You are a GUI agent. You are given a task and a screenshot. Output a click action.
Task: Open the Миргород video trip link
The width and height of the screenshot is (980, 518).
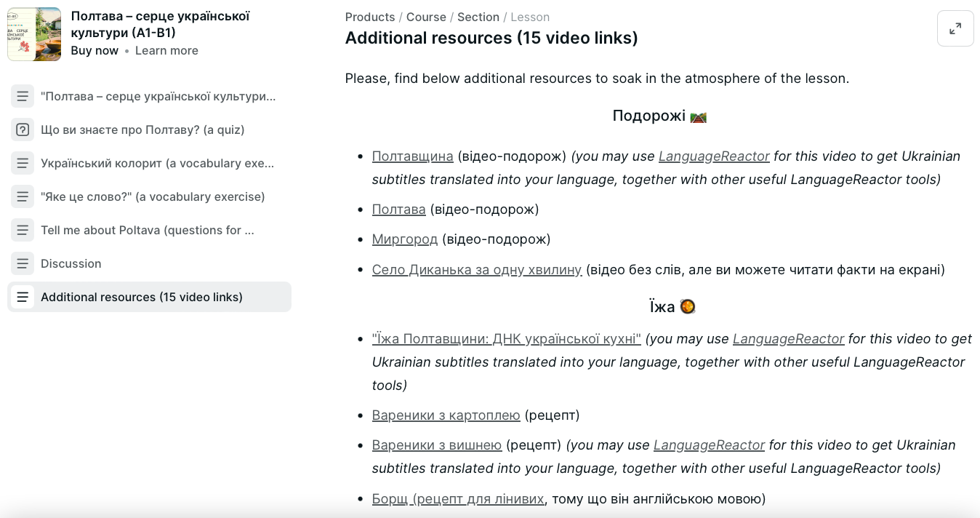pos(405,239)
